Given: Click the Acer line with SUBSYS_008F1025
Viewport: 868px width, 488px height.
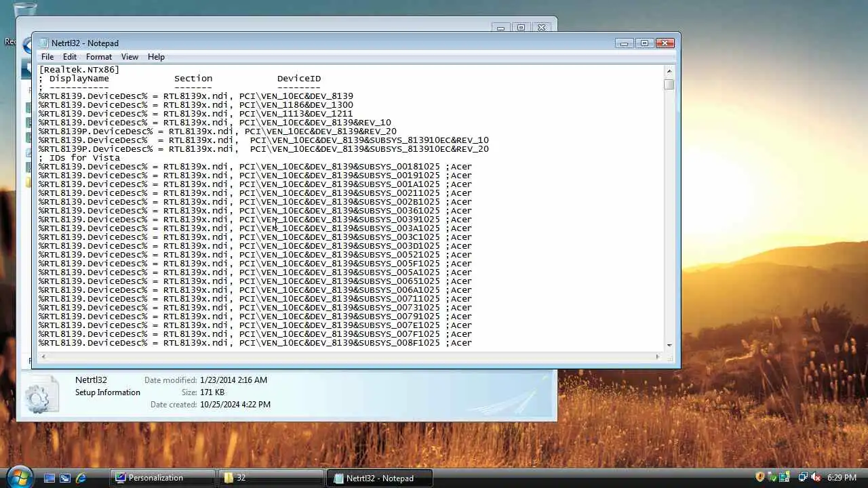Looking at the screenshot, I should [x=255, y=343].
